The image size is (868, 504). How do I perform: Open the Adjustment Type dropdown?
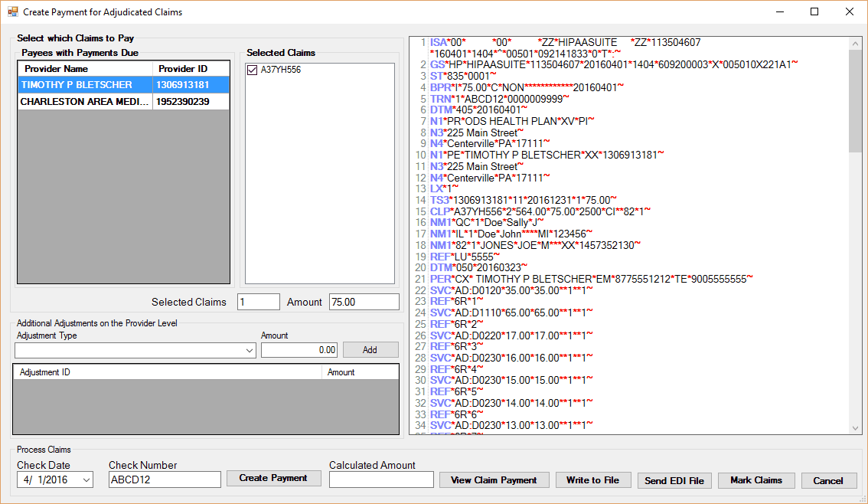pyautogui.click(x=249, y=350)
